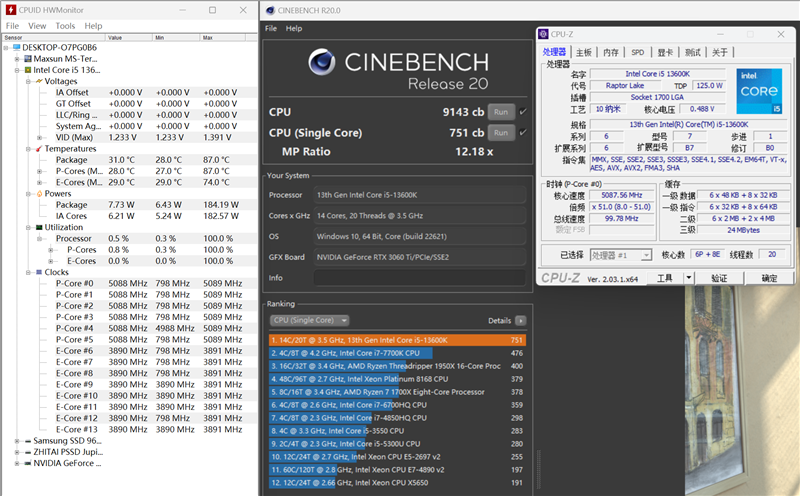Expand the Maxsun MS-Ter motherboard node

pyautogui.click(x=17, y=59)
